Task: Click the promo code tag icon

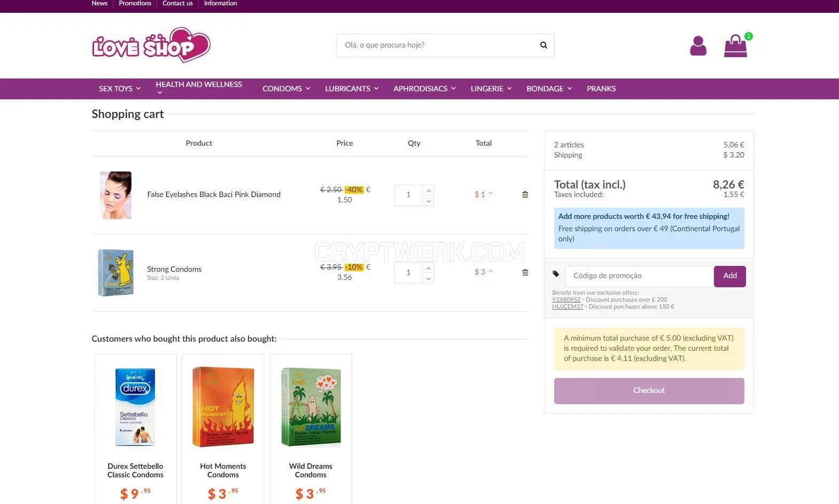Action: coord(556,274)
